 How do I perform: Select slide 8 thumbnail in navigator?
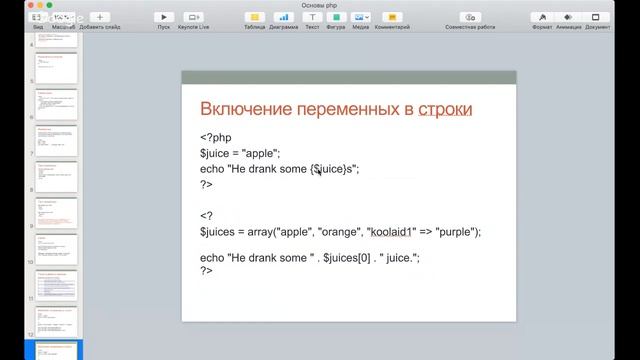click(56, 177)
